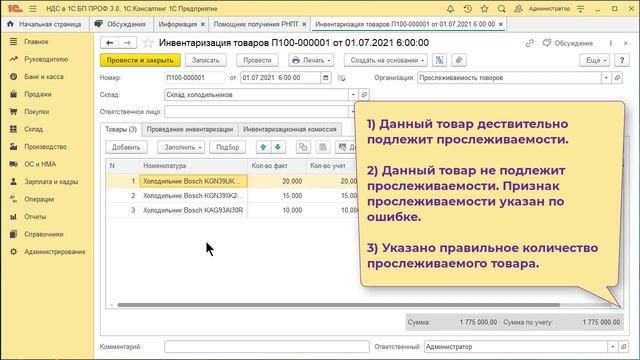This screenshot has width=640, height=360.
Task: Open Склад field link icon
Action: point(364,95)
